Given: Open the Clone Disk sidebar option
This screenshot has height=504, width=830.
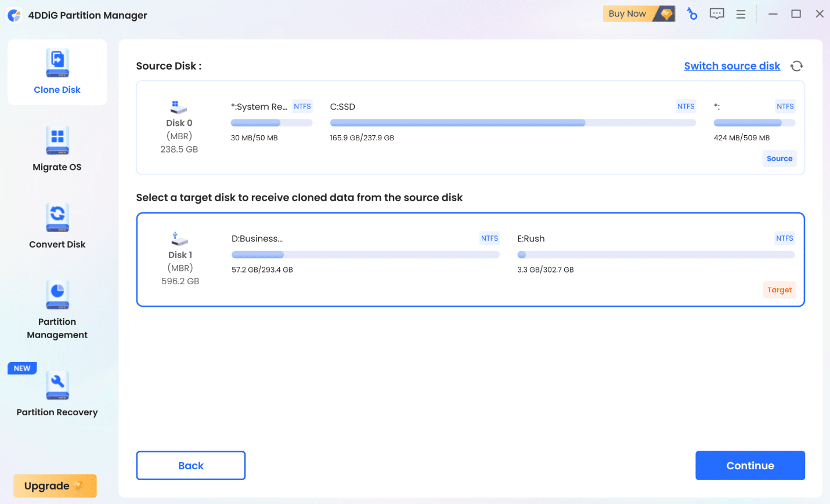Looking at the screenshot, I should (x=57, y=72).
